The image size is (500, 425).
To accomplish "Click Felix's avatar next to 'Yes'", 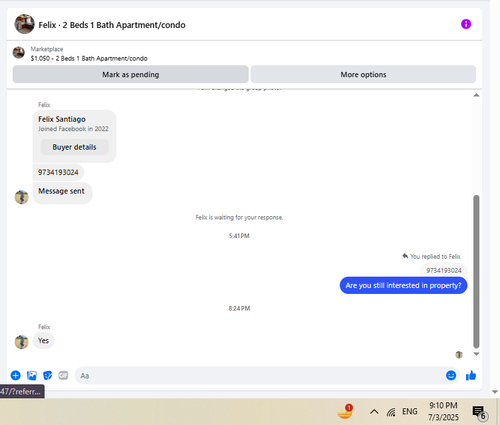I will point(21,342).
